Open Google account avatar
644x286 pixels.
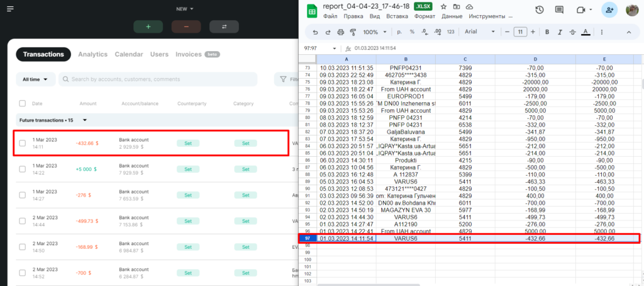(x=631, y=10)
